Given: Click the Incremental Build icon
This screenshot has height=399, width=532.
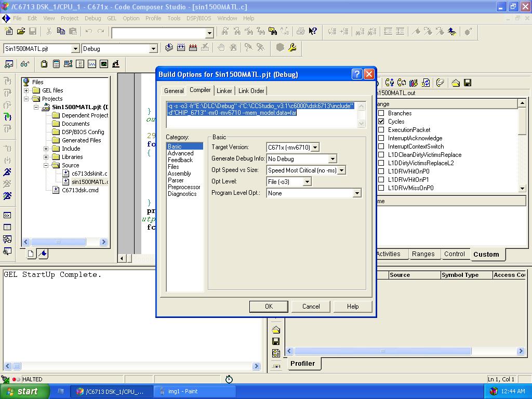Looking at the screenshot, I should pos(181,47).
